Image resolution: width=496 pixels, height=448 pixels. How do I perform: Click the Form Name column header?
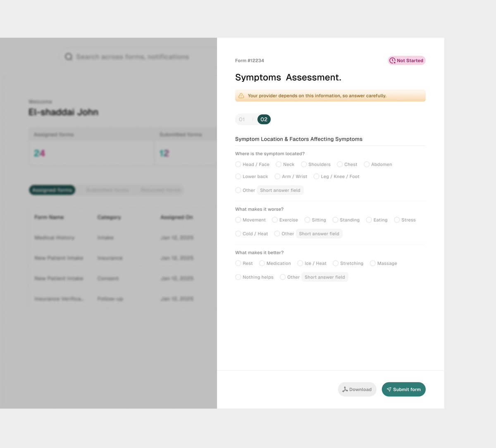tap(49, 217)
